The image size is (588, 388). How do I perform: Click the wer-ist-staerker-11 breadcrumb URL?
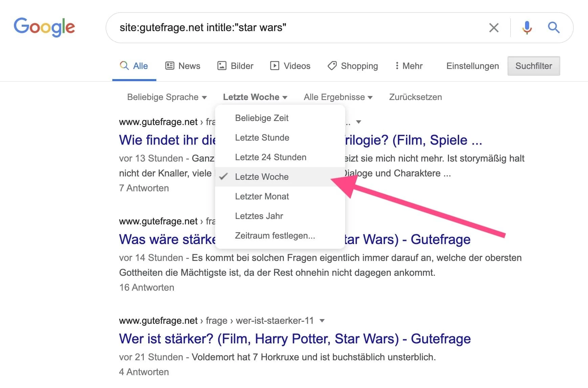(217, 320)
